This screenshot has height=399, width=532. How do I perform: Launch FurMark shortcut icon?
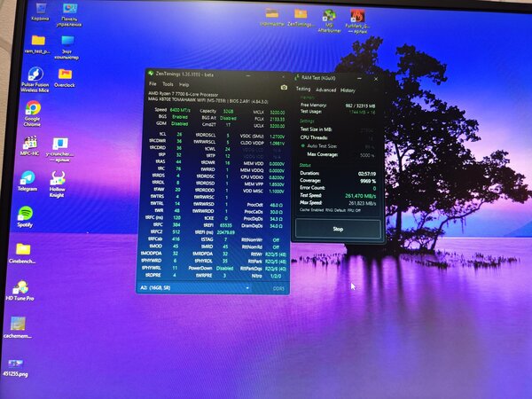pyautogui.click(x=357, y=21)
